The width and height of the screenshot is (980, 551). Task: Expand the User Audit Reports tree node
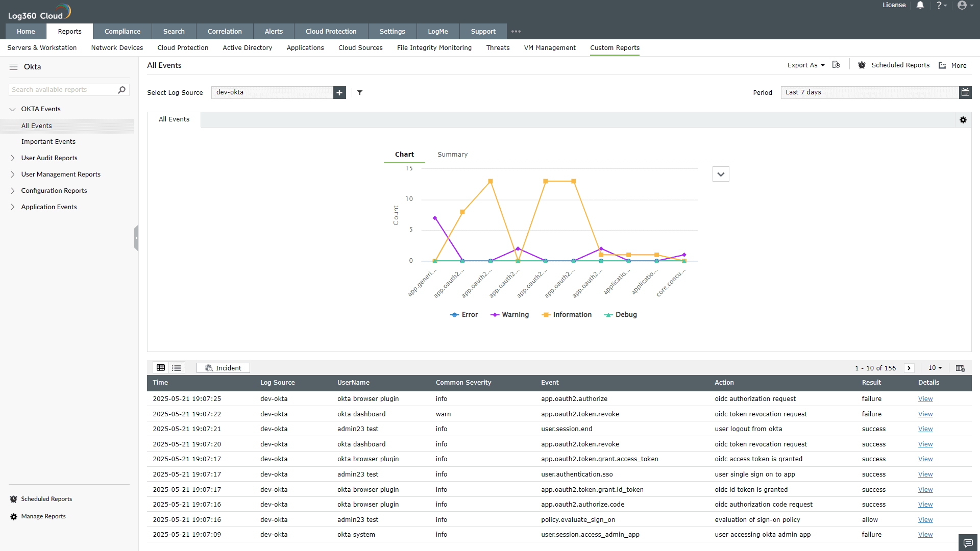13,158
